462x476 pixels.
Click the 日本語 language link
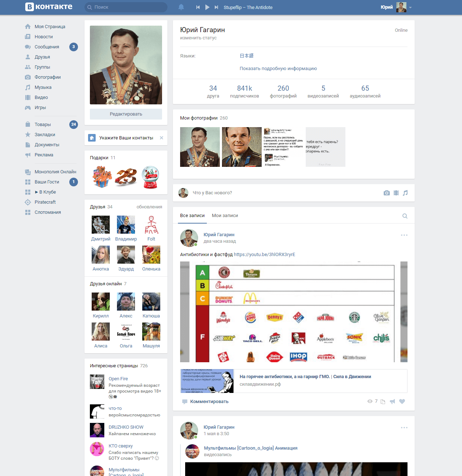247,56
